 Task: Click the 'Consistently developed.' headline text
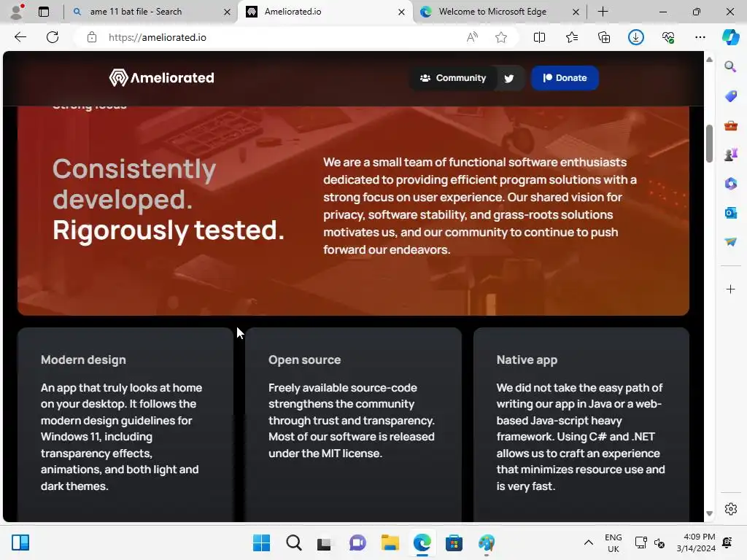click(134, 184)
